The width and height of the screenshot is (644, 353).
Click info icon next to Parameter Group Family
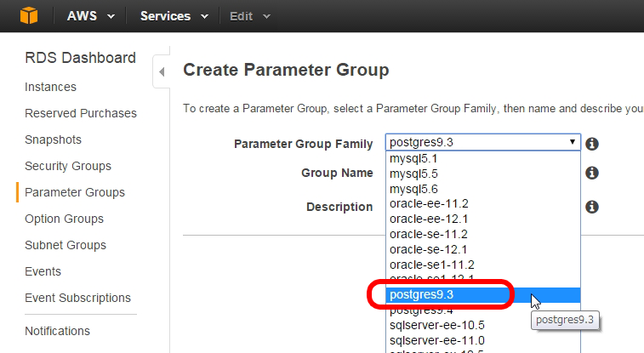[592, 144]
